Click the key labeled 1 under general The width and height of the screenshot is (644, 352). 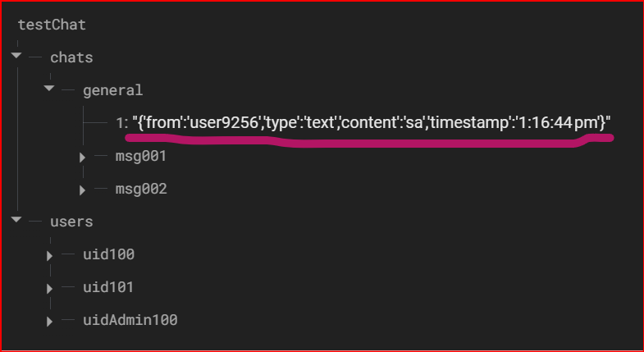point(121,123)
